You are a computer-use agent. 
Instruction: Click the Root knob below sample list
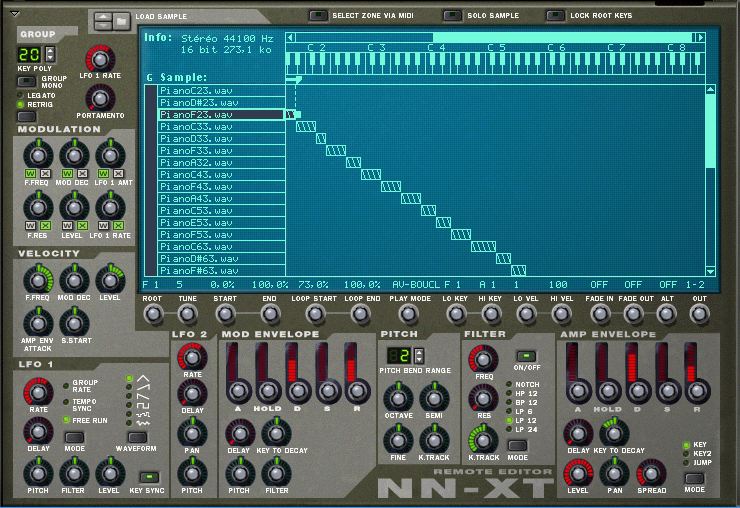(153, 314)
